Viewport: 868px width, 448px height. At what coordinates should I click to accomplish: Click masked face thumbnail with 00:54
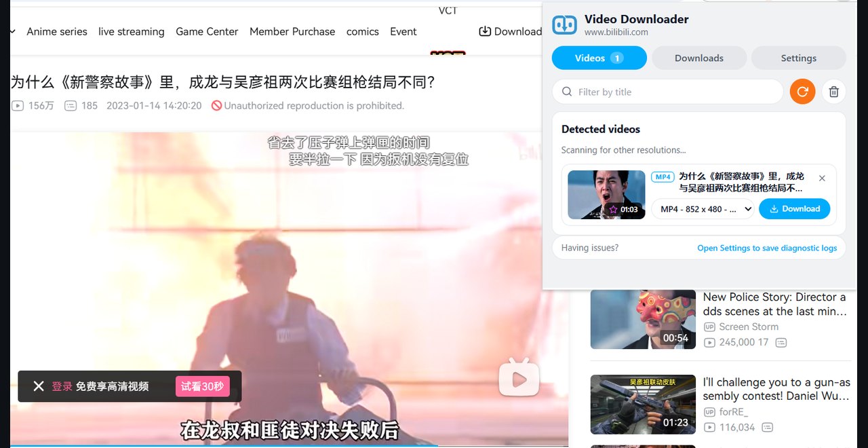643,320
